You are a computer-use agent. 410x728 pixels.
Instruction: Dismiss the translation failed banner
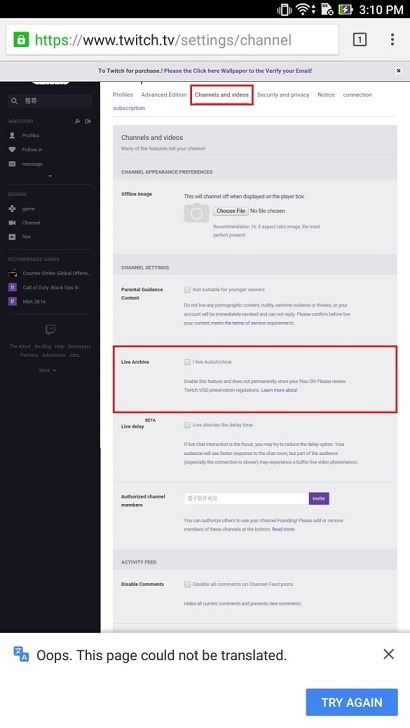389,654
